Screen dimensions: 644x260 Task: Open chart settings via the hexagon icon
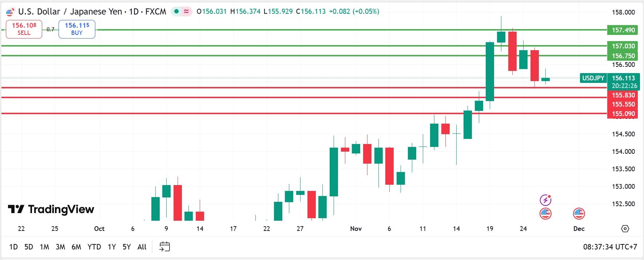(625, 228)
